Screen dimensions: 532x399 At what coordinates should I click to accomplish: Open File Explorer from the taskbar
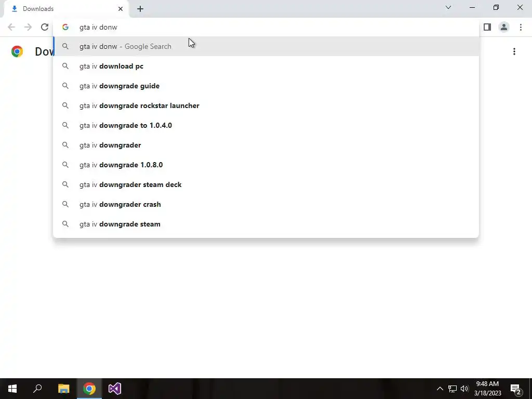[x=63, y=389]
